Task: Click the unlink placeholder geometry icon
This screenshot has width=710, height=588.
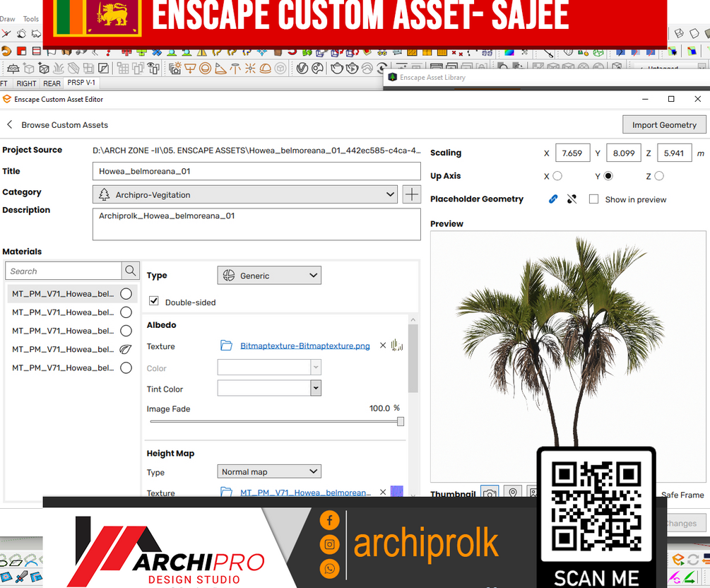Action: point(572,199)
